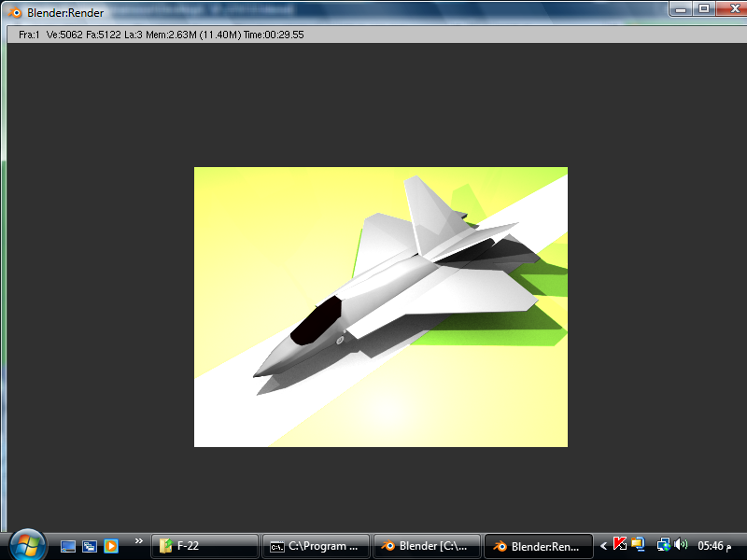Click the Blender logo in the title bar
This screenshot has height=560, width=747.
15,12
